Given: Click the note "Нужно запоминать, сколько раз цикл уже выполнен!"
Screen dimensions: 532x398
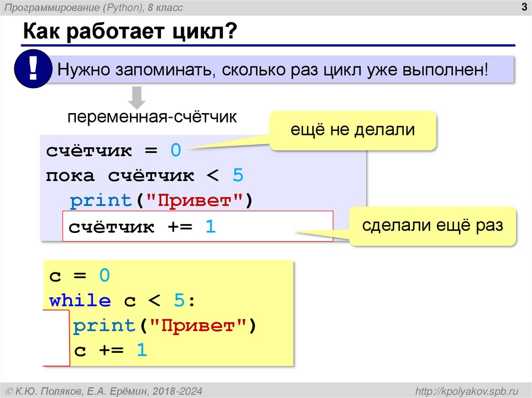Looking at the screenshot, I should 272,70.
